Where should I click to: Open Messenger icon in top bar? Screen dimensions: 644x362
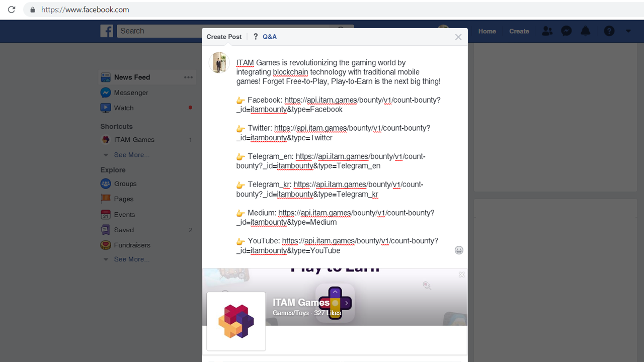566,31
